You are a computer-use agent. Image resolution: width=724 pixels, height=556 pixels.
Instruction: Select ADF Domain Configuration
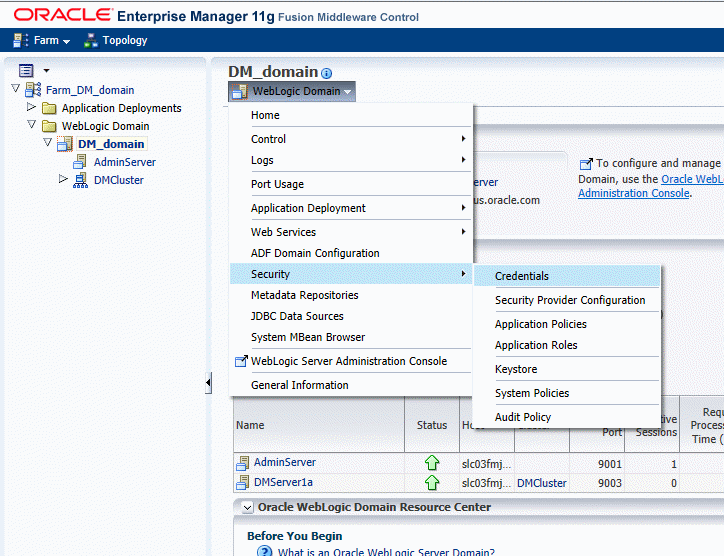point(351,253)
